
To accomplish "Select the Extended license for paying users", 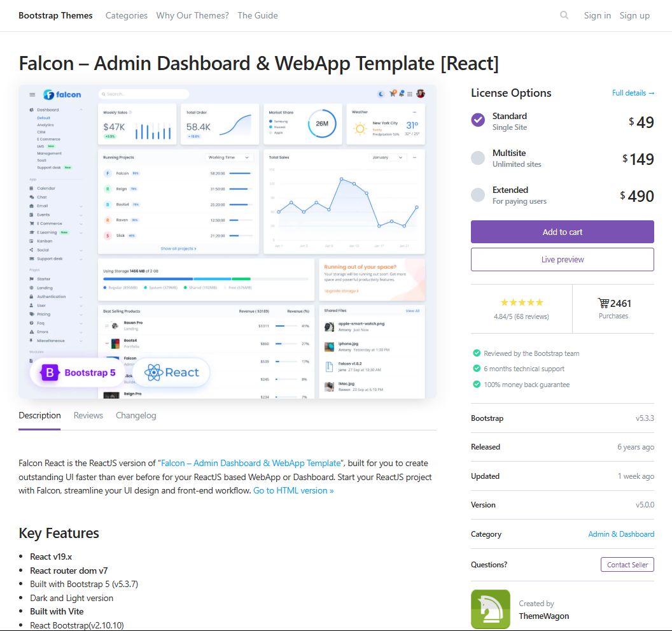I will pyautogui.click(x=478, y=195).
